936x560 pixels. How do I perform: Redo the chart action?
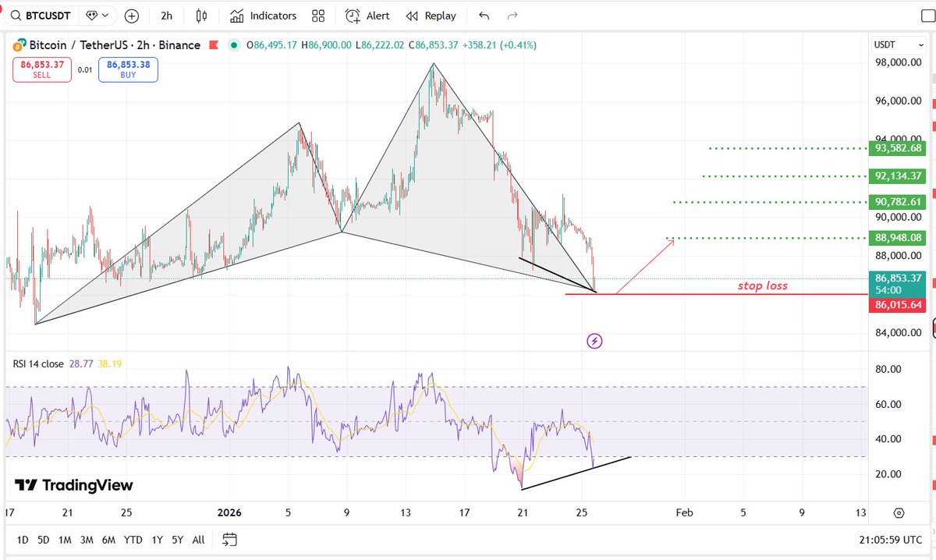pyautogui.click(x=512, y=16)
